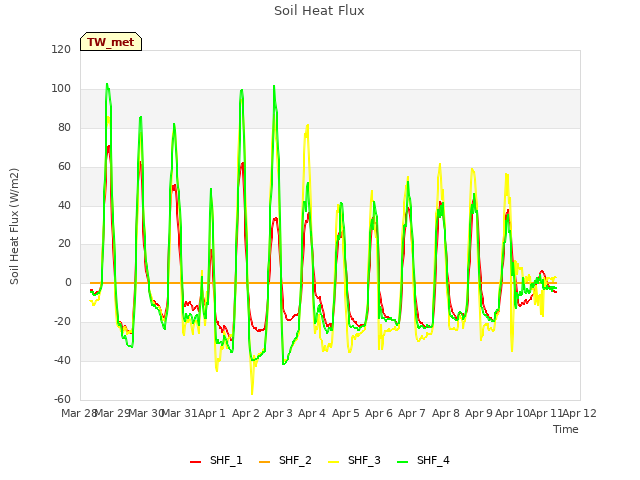Image resolution: width=640 pixels, height=480 pixels.
Task: Click the green SHF_4 peak above 100 on Mar 29
Action: (x=107, y=84)
